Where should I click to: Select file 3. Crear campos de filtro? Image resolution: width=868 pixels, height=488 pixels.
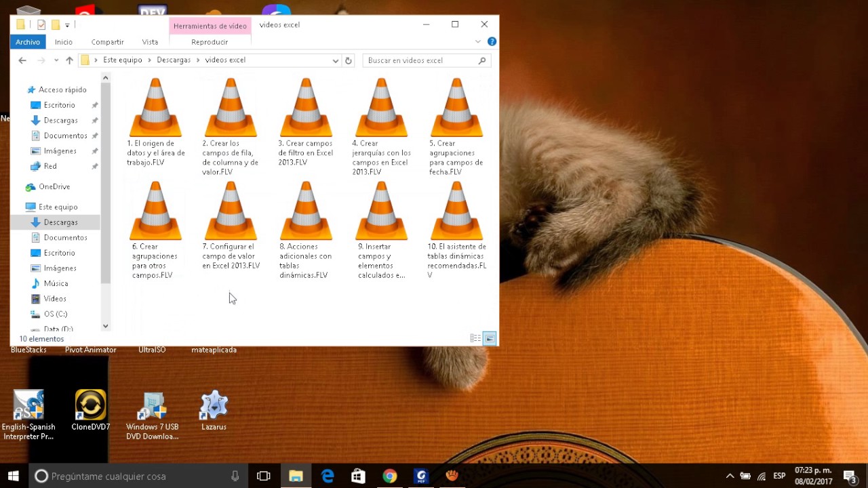point(306,122)
